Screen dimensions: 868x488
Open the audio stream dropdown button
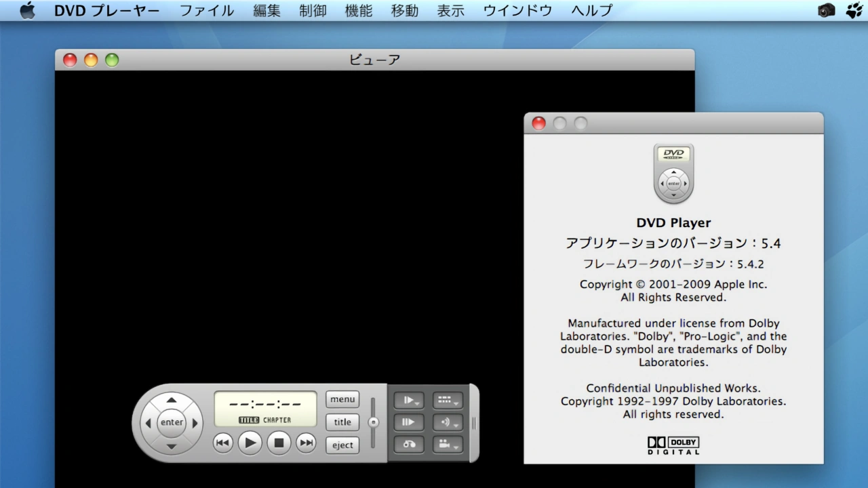pos(448,422)
